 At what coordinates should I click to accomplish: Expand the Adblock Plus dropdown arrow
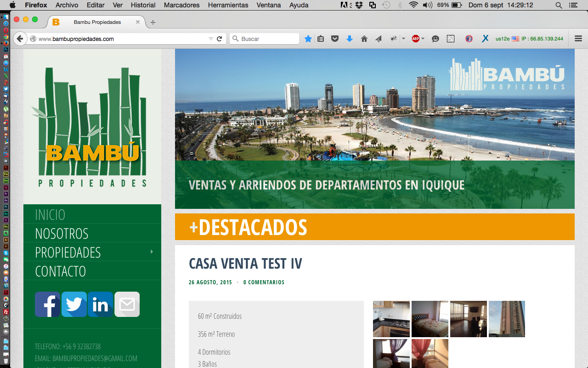pos(423,39)
